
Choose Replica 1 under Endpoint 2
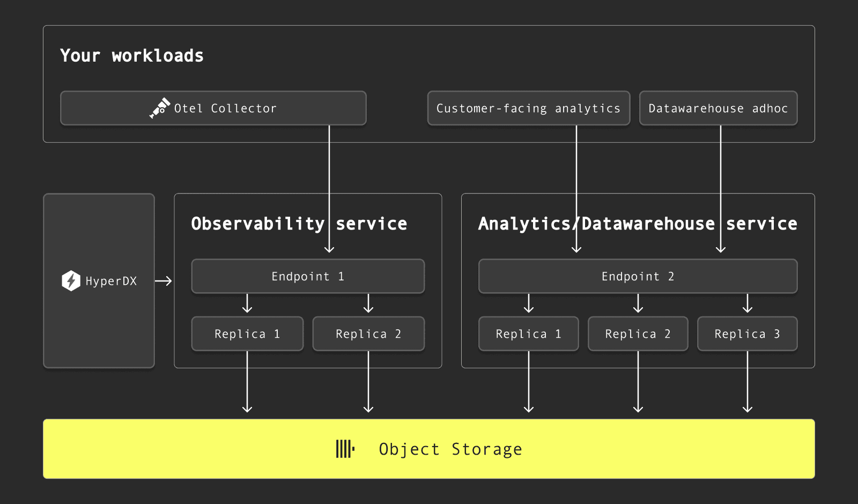pyautogui.click(x=528, y=334)
